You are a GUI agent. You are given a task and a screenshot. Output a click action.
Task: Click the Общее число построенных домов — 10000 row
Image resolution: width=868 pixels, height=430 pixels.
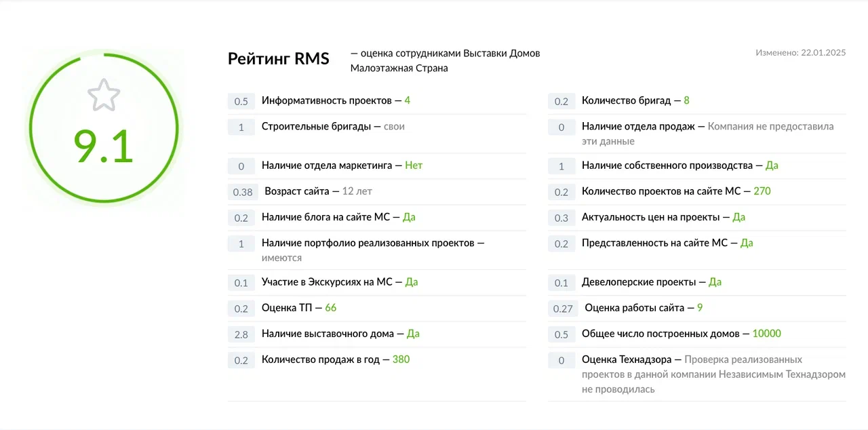697,334
